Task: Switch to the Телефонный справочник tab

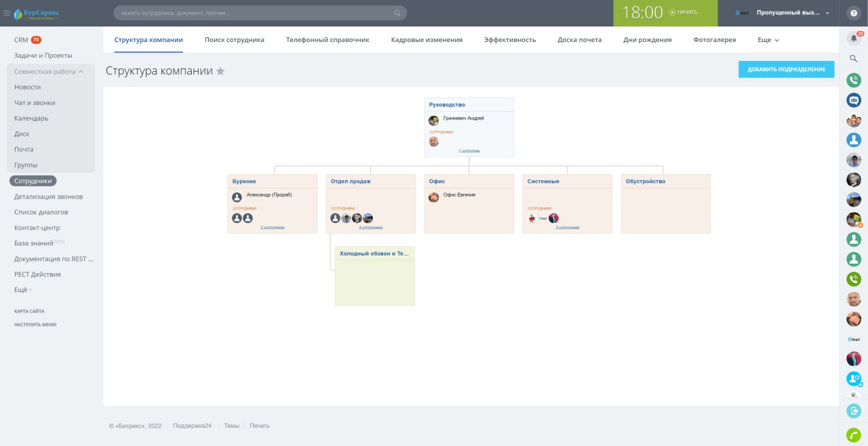Action: 328,40
